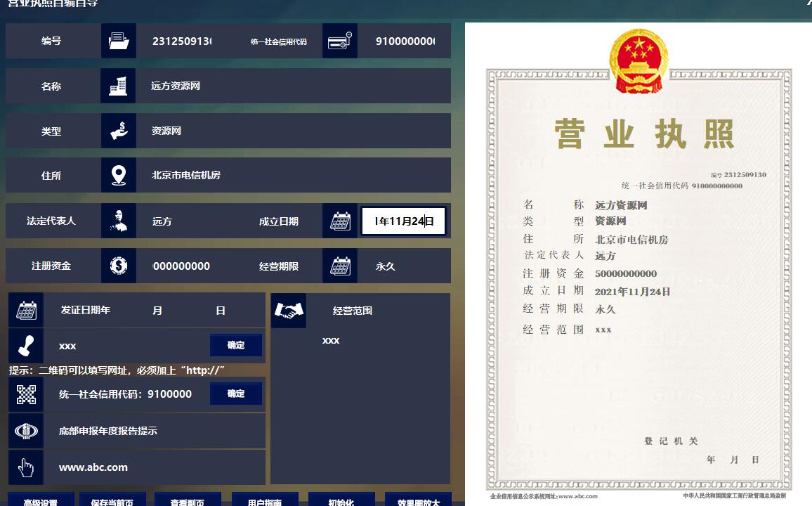
Task: Click the building icon next to 名称
Action: [x=119, y=86]
